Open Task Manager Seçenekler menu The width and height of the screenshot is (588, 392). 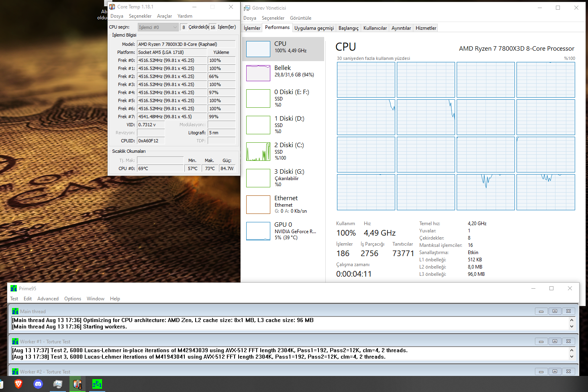[x=273, y=18]
